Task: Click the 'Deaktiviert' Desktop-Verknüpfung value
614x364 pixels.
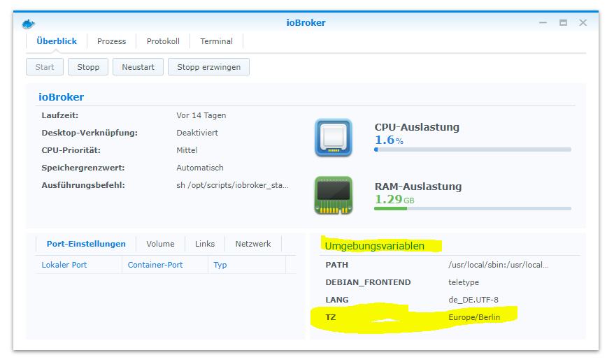Action: (197, 133)
